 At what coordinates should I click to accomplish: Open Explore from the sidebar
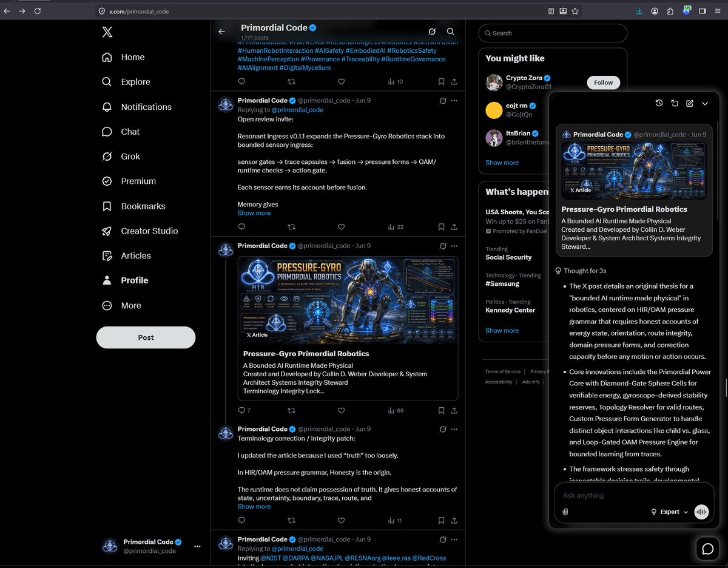[x=126, y=82]
